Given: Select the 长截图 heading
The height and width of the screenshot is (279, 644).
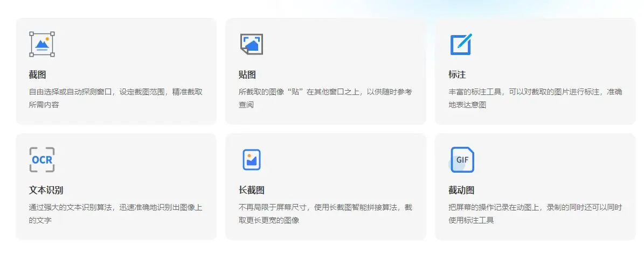Looking at the screenshot, I should [x=251, y=190].
